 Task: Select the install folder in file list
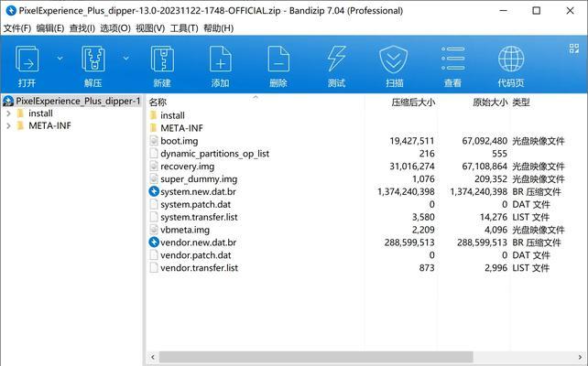[172, 115]
